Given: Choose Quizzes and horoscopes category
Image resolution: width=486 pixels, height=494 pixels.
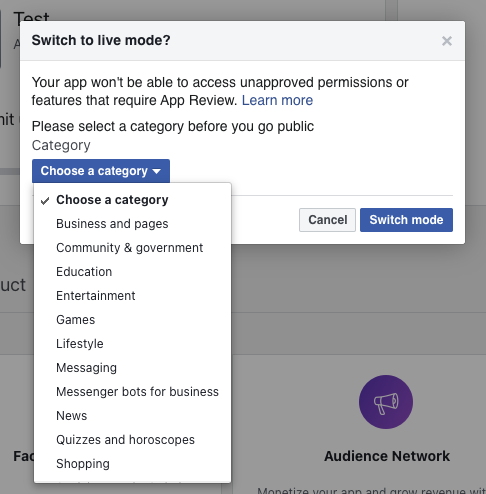Looking at the screenshot, I should (x=132, y=440).
